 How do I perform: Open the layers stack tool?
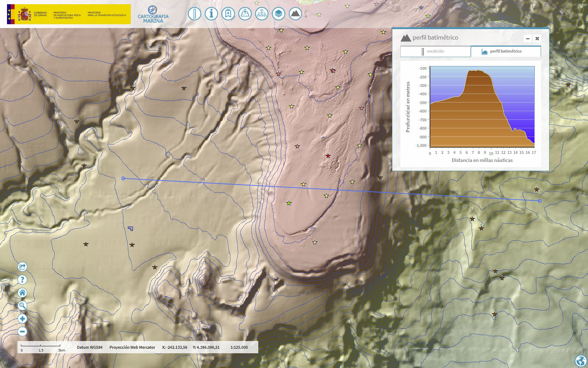coord(279,14)
